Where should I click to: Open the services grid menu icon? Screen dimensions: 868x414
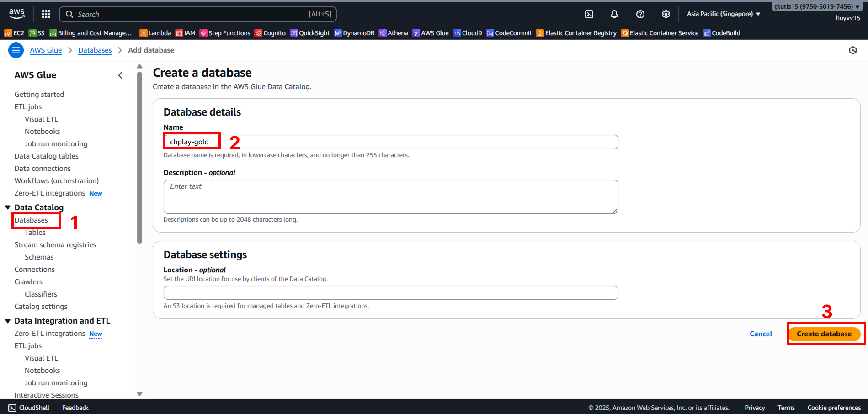point(46,14)
